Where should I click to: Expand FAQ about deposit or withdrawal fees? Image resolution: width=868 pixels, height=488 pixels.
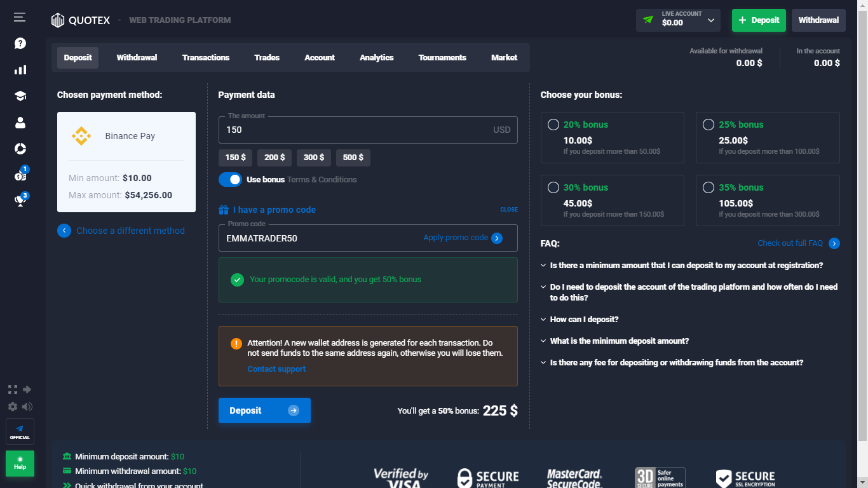click(x=672, y=363)
